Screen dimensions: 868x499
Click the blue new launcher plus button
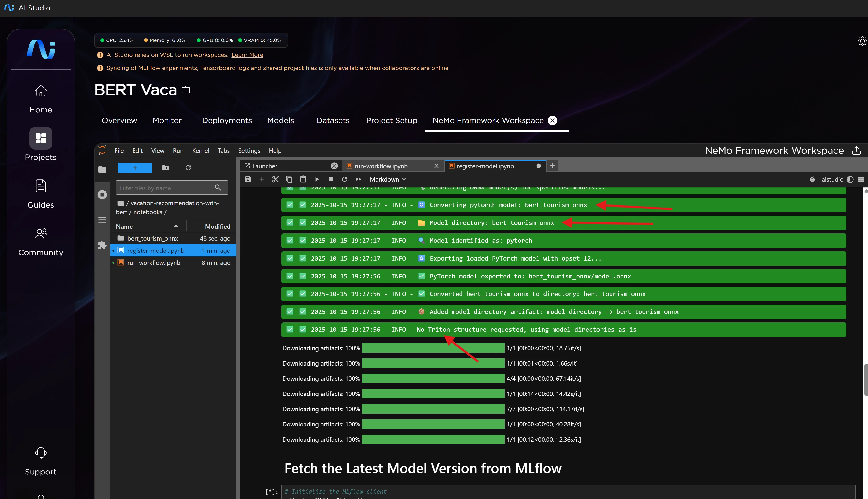tap(135, 168)
